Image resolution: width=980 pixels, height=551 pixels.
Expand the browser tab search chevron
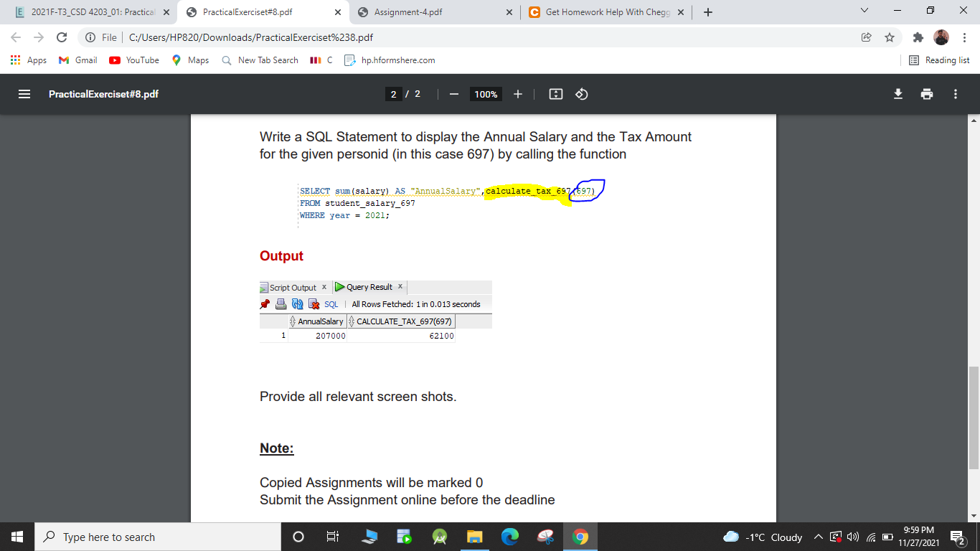pos(864,11)
